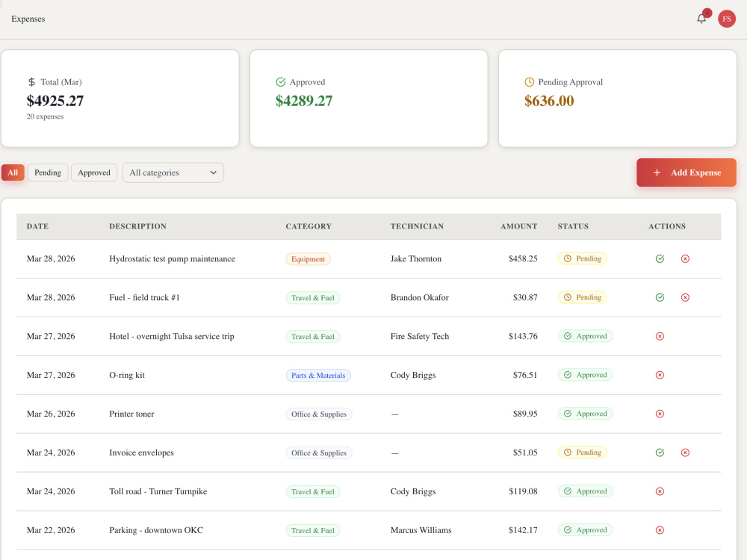Click the $142.17 amount
The image size is (747, 560).
pos(523,530)
